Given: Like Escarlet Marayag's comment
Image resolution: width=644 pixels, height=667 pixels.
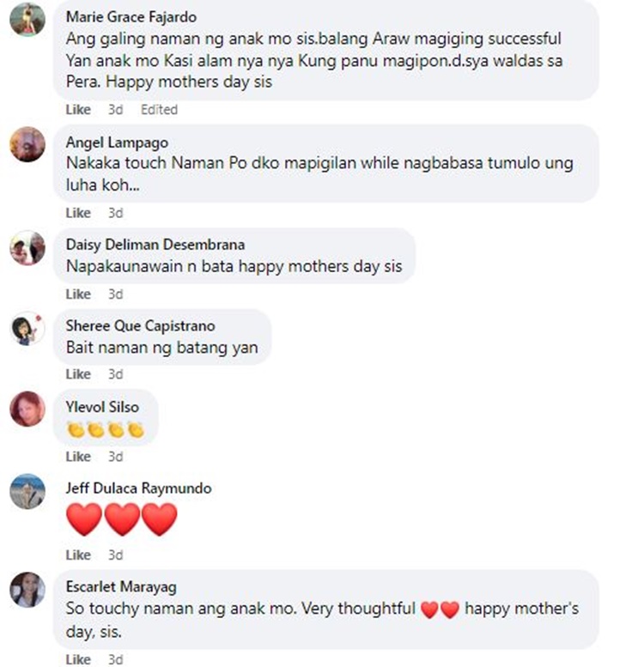Looking at the screenshot, I should click(x=78, y=659).
